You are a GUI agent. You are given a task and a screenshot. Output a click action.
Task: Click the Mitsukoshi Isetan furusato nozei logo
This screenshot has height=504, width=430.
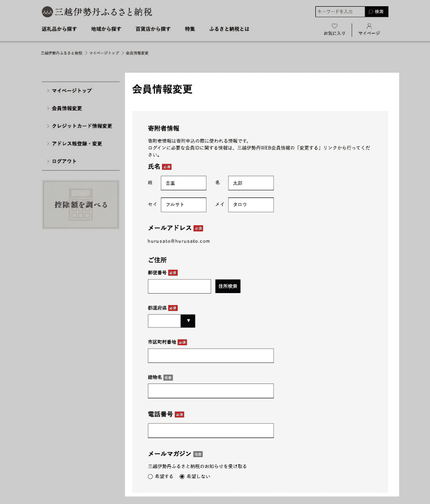(x=97, y=11)
